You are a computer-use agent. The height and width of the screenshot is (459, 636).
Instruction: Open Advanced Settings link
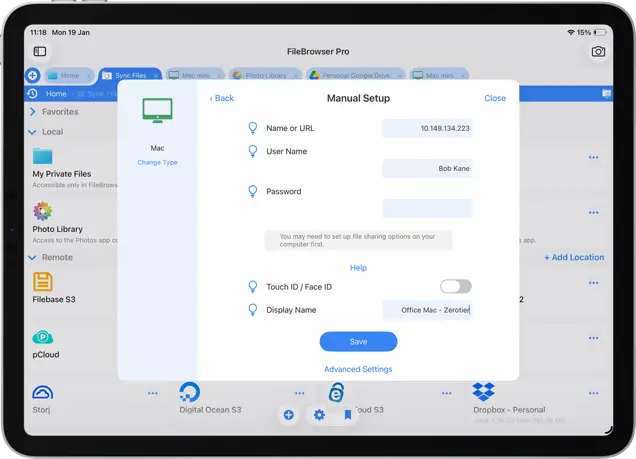(x=358, y=369)
